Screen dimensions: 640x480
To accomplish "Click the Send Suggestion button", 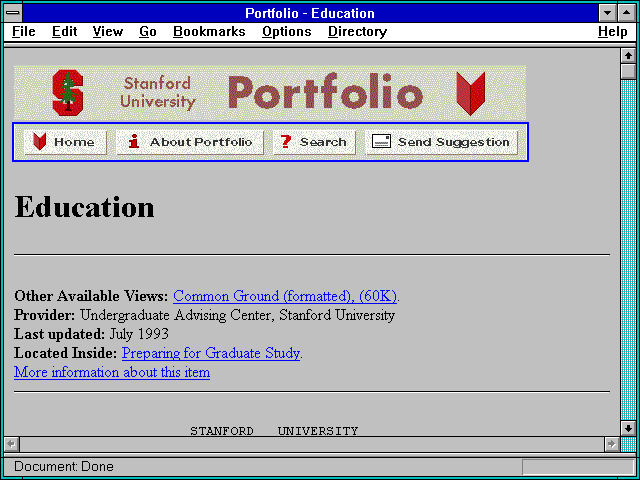I will [x=441, y=142].
